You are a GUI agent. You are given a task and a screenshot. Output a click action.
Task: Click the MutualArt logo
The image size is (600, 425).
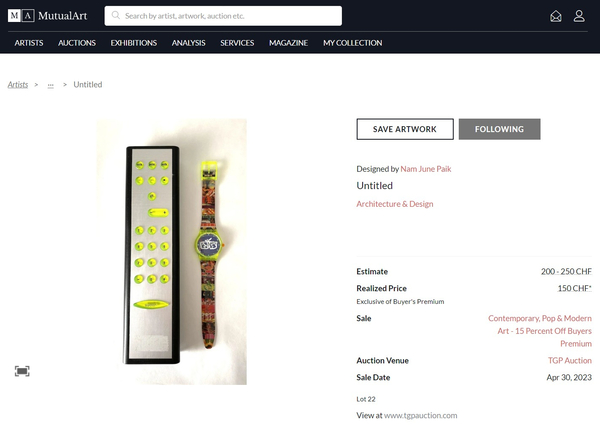click(x=47, y=16)
